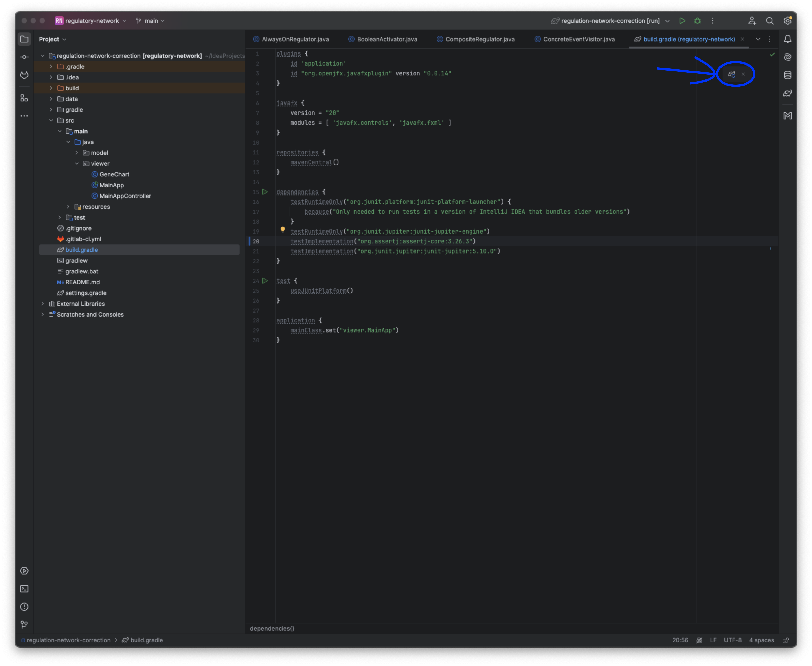
Task: Toggle the highlighting-level icon in the status bar
Action: [x=700, y=640]
